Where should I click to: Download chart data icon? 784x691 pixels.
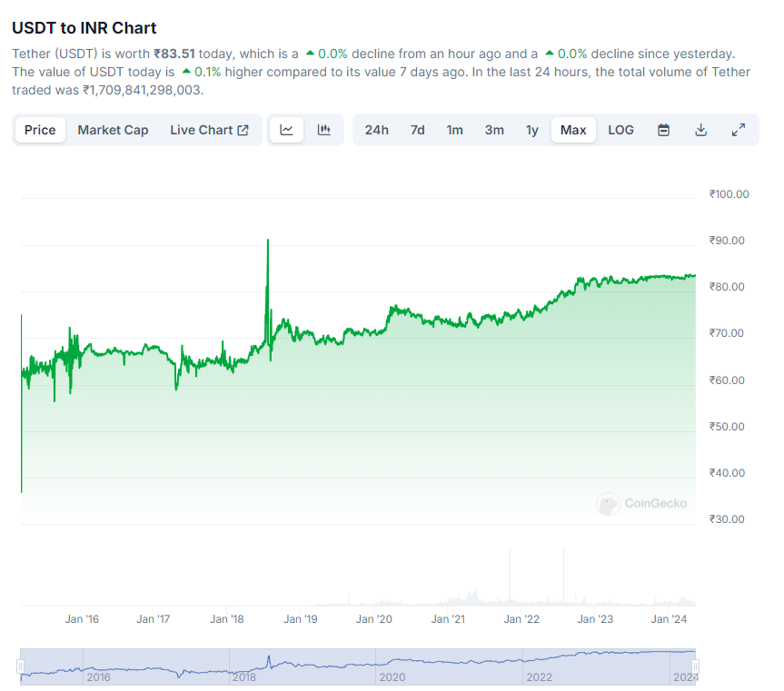point(701,130)
